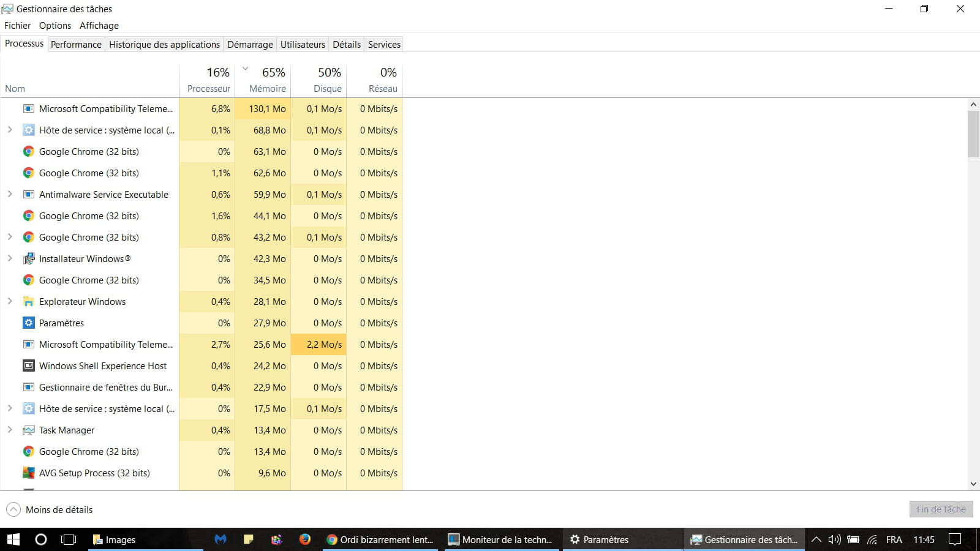The height and width of the screenshot is (551, 980).
Task: Click the Installateur Windows process icon
Action: click(x=28, y=259)
